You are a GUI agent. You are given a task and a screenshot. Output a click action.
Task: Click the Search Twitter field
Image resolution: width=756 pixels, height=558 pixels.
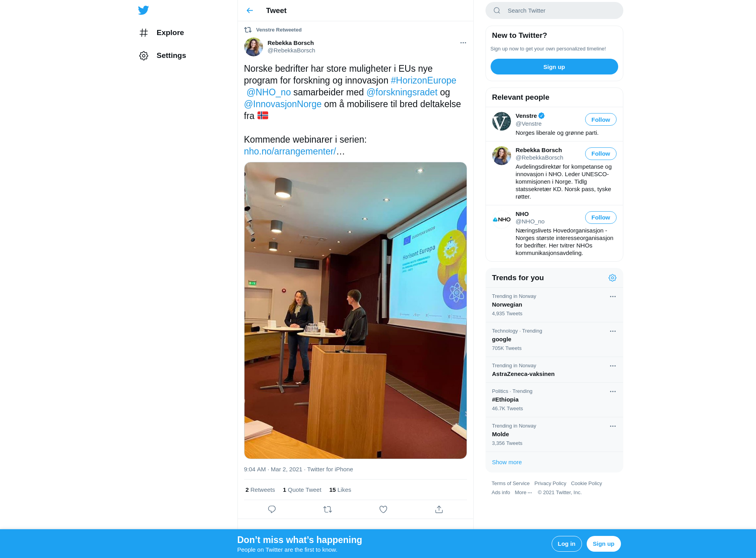tap(554, 11)
